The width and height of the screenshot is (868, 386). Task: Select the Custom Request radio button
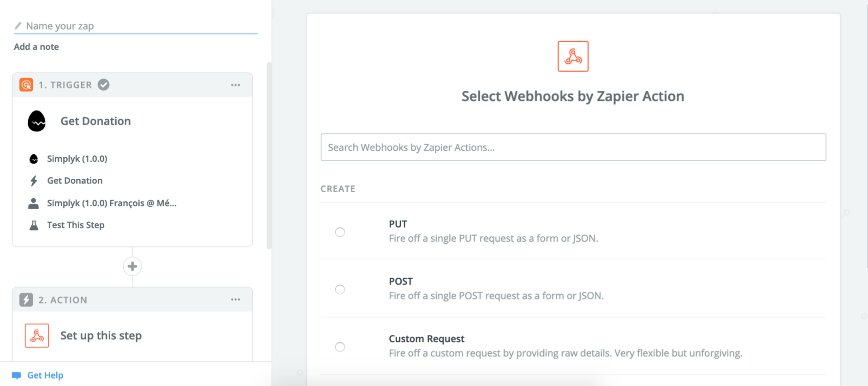(340, 347)
